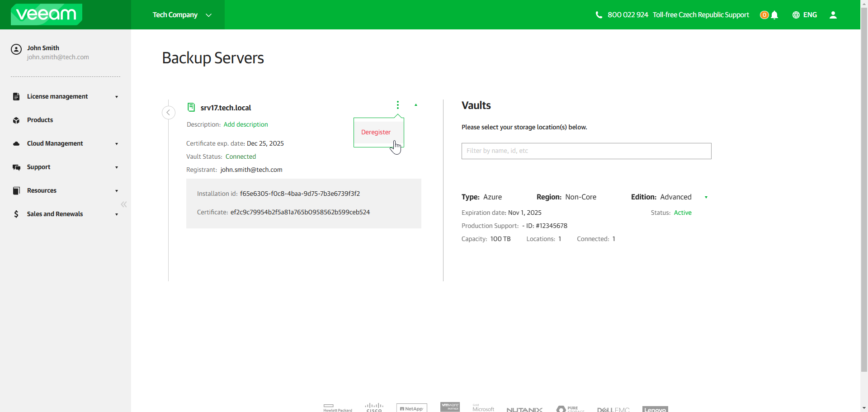Click the 100 TB capacity value
Viewport: 868px width, 412px height.
click(500, 239)
